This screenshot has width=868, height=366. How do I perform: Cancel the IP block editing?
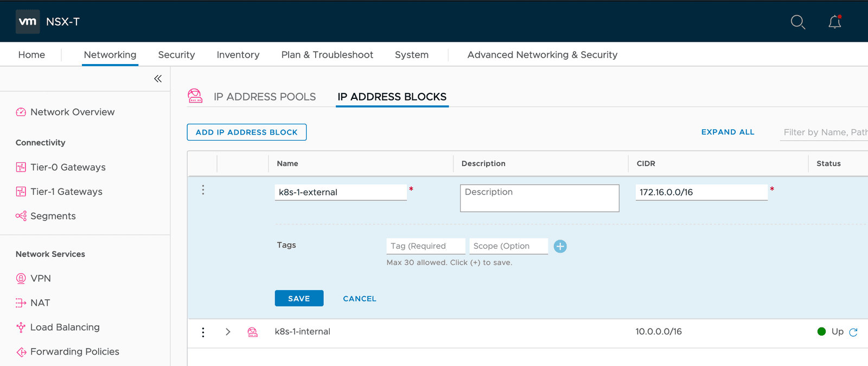(360, 299)
